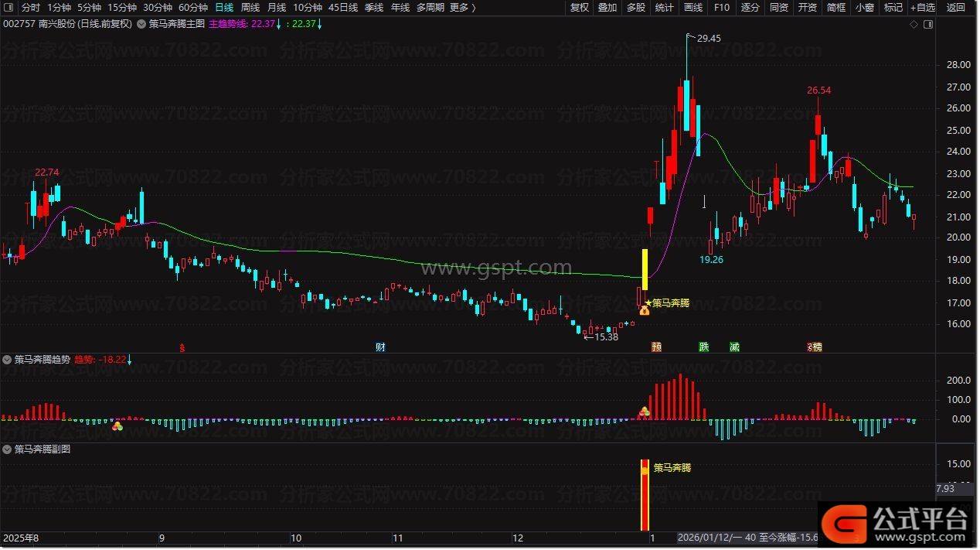Click the 预 event marker icon
Viewport: 980px width, 550px height.
(x=656, y=347)
